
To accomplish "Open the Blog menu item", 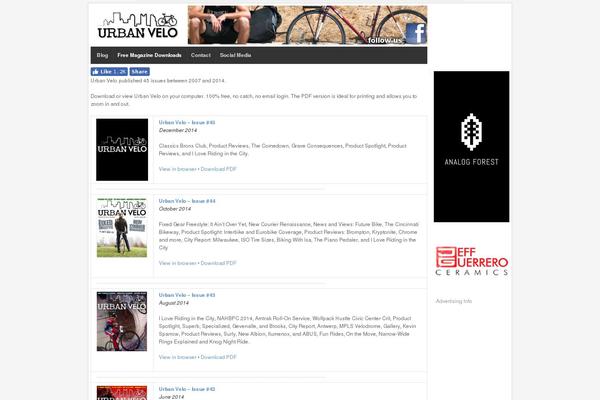I will click(102, 55).
